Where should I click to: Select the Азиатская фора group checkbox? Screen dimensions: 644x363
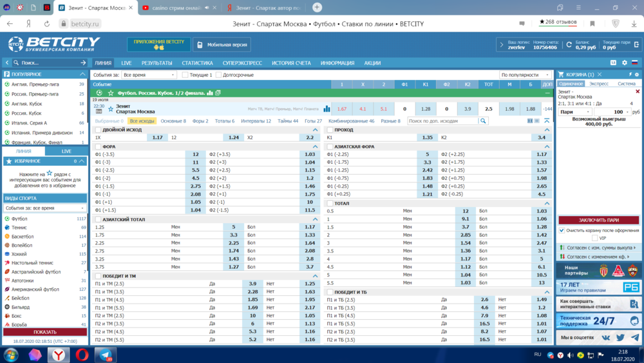[x=330, y=147]
